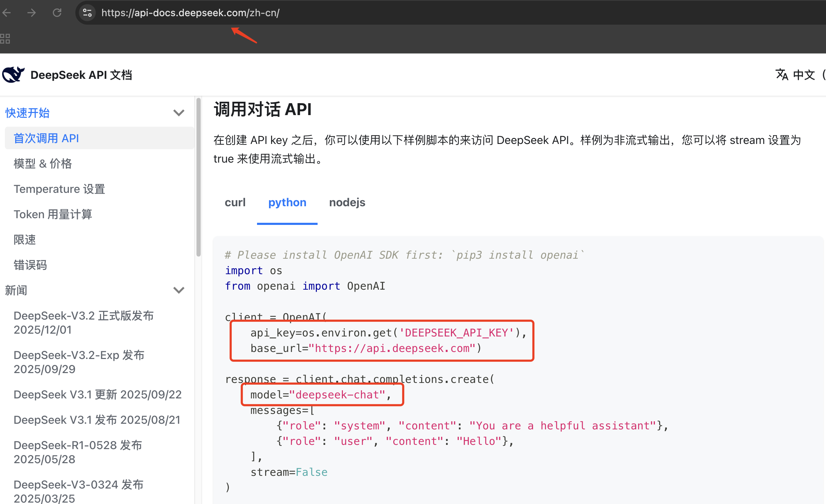
Task: Click the browser back arrow
Action: (x=7, y=13)
